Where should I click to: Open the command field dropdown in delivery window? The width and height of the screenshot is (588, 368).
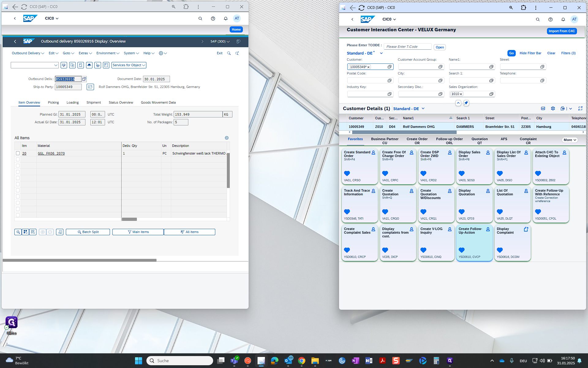click(x=56, y=65)
